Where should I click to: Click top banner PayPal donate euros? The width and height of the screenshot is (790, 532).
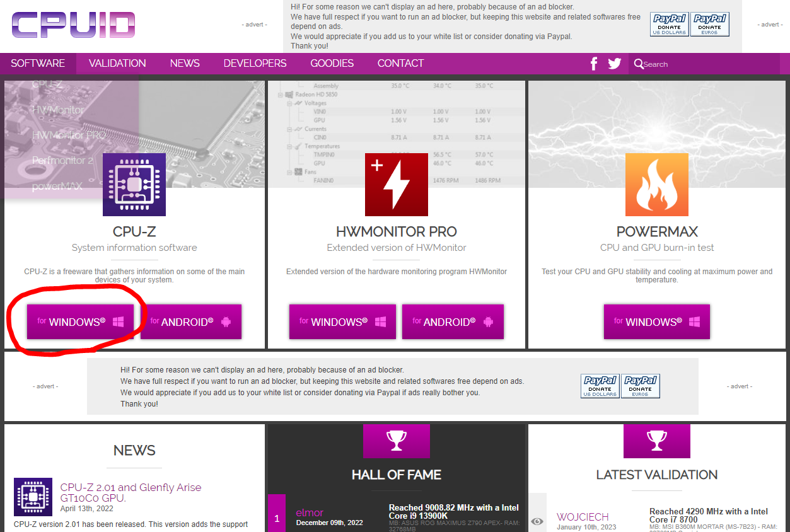(709, 25)
